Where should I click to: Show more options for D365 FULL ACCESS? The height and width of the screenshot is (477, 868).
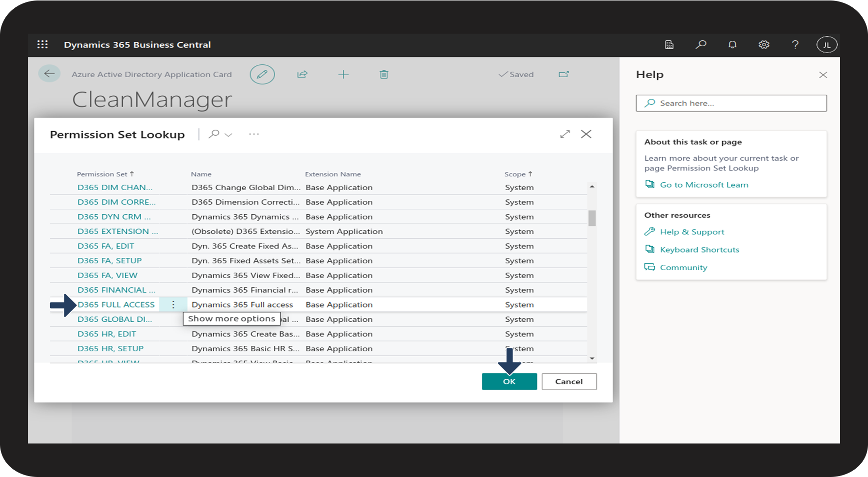tap(173, 305)
